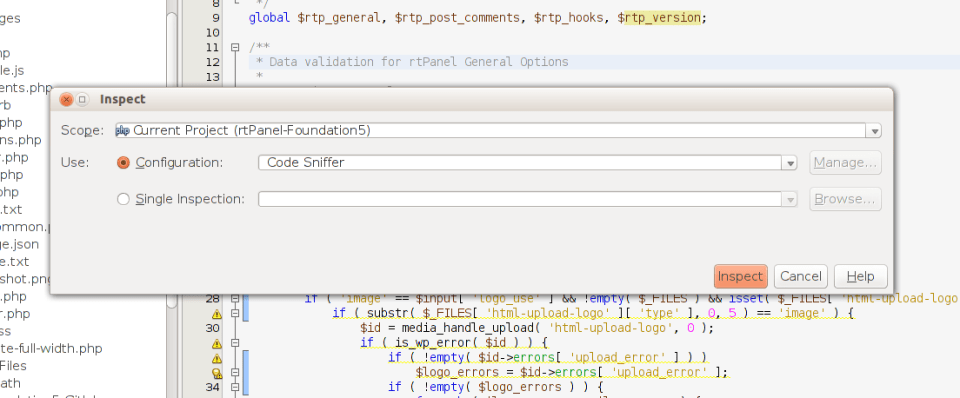Select the Single Inspection radio button
The image size is (960, 398).
coord(124,199)
